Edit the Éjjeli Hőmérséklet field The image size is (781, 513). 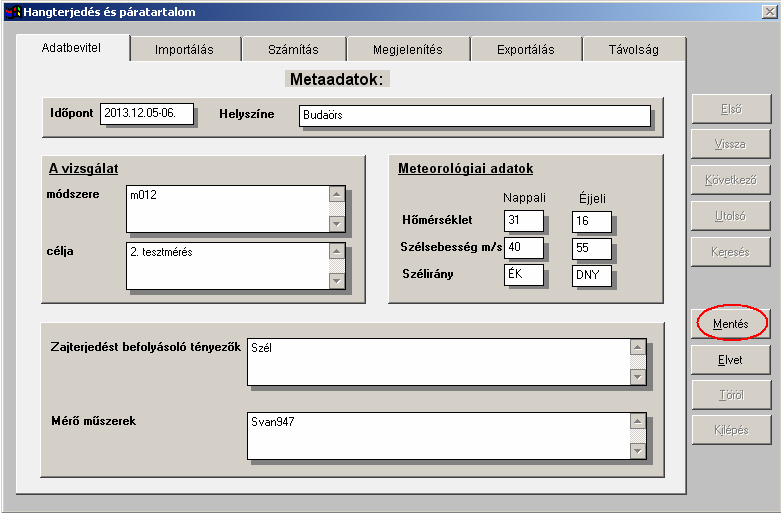[592, 222]
